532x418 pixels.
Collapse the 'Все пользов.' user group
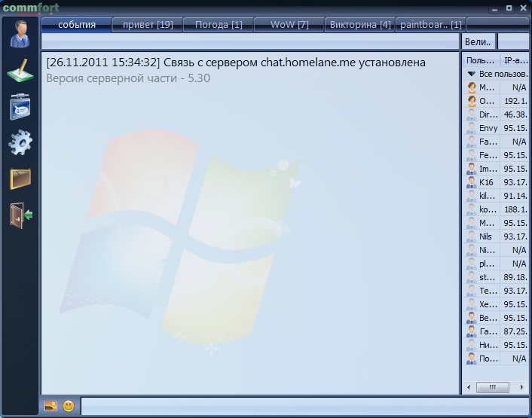tap(472, 74)
